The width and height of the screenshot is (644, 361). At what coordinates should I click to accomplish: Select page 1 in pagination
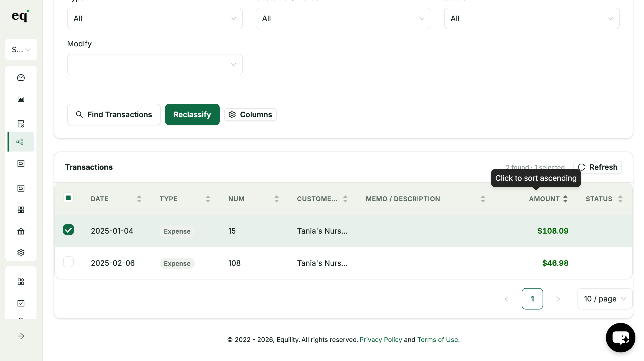point(532,299)
